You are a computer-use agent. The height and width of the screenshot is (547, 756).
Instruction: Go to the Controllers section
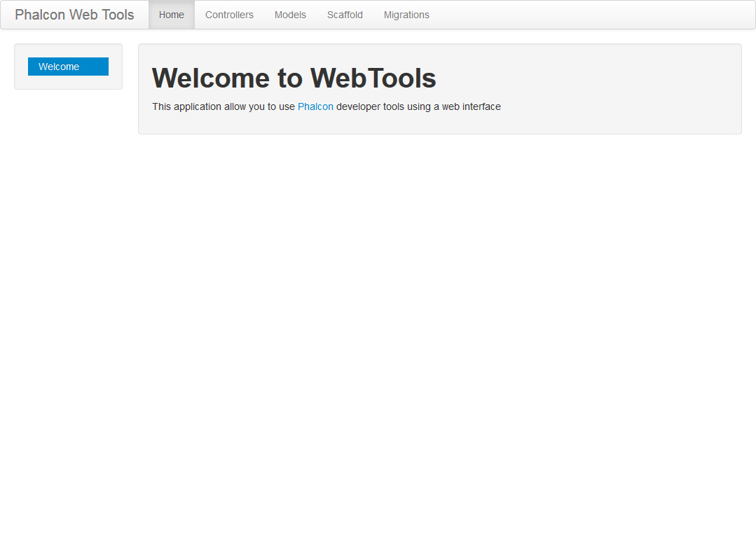[229, 15]
